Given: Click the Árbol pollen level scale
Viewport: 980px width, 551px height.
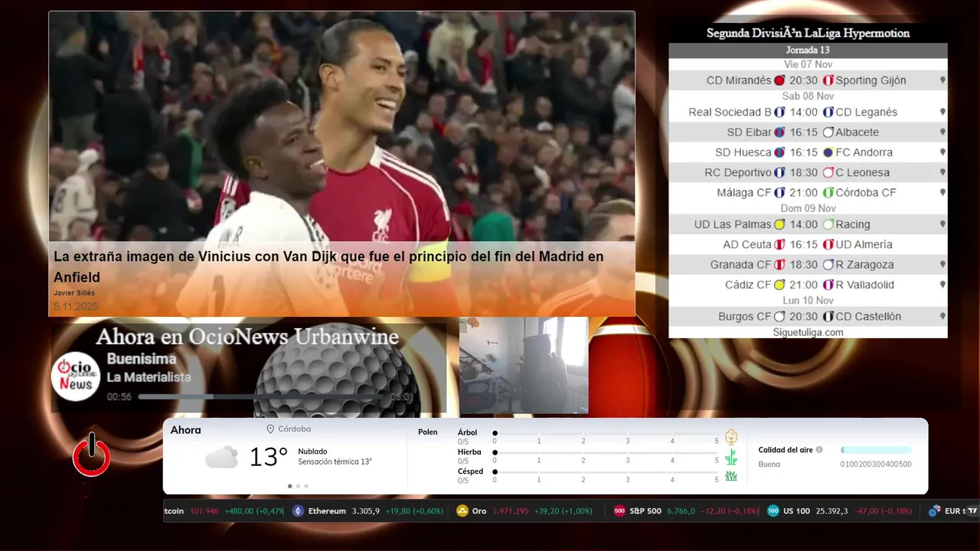Looking at the screenshot, I should 606,433.
